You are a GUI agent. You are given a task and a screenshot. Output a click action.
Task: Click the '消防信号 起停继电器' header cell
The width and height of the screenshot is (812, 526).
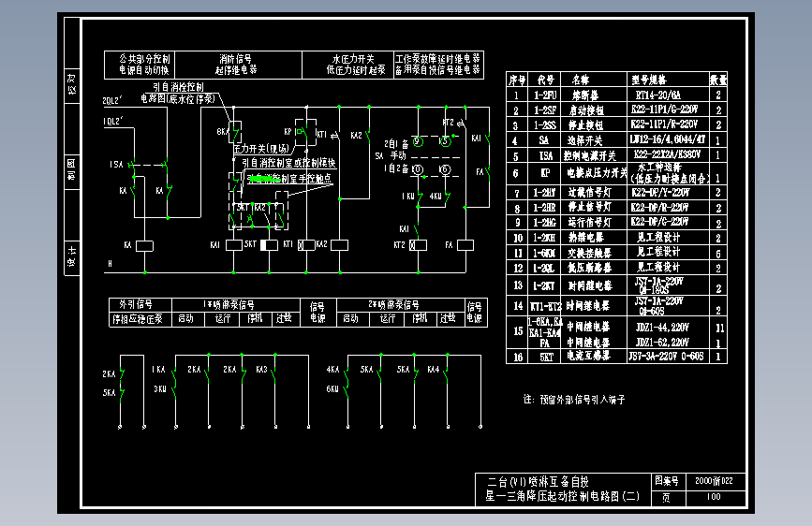pyautogui.click(x=238, y=65)
